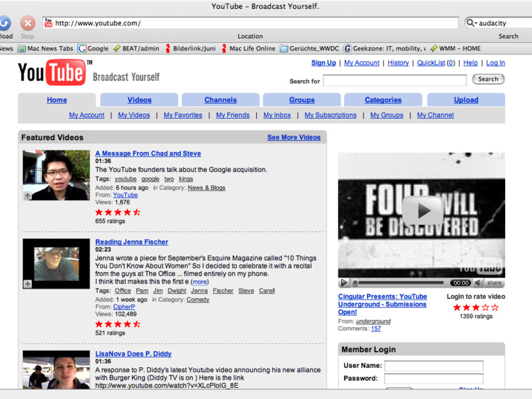Open WMM - HOME bookmark
Image resolution: width=532 pixels, height=399 pixels.
[455, 48]
